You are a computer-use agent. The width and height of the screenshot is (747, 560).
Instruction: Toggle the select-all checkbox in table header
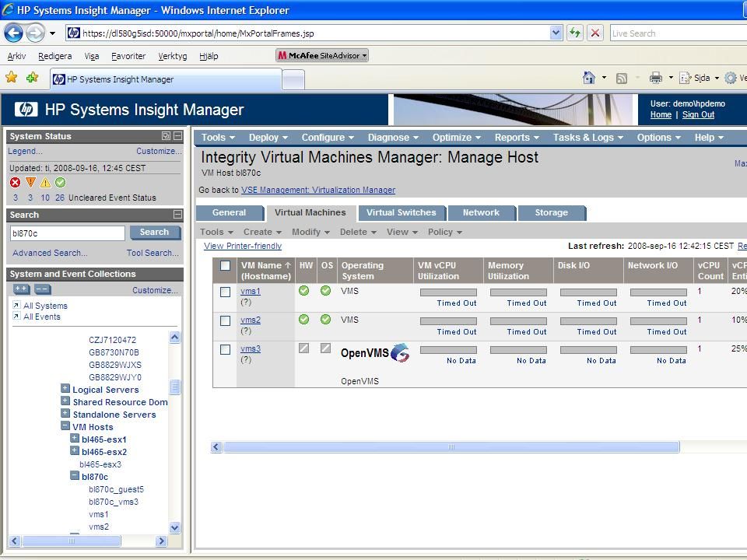point(226,266)
